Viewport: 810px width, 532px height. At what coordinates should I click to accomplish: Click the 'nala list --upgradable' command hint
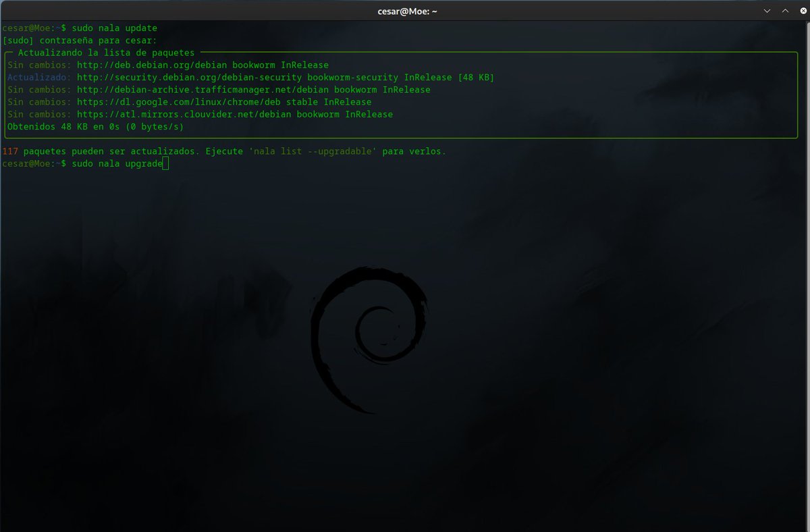click(x=313, y=151)
